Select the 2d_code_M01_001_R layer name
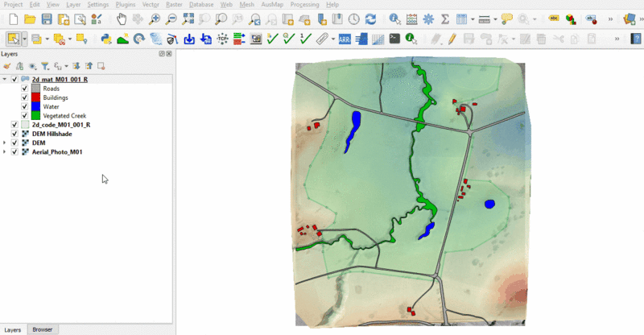The image size is (644, 335). pyautogui.click(x=60, y=125)
